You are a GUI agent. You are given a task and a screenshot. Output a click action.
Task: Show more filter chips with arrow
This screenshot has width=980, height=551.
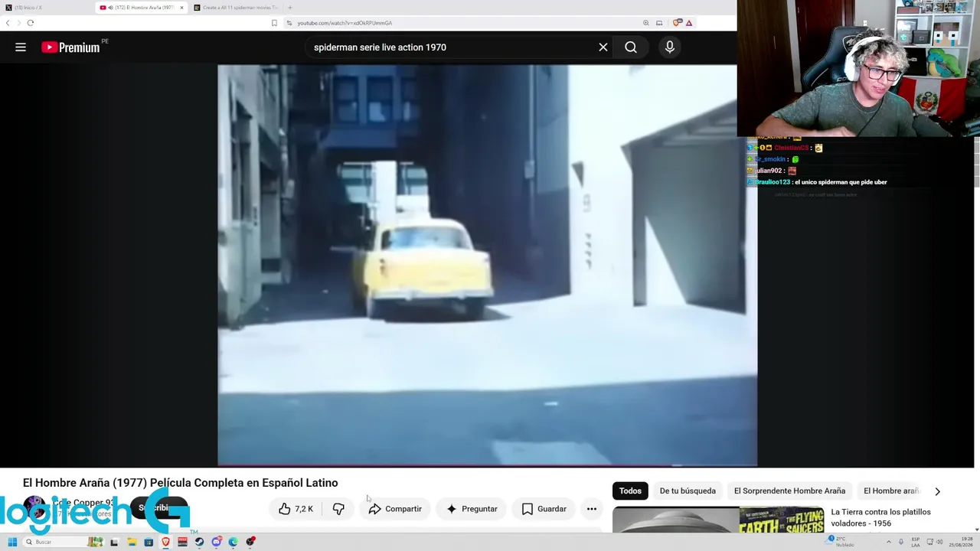pyautogui.click(x=937, y=491)
